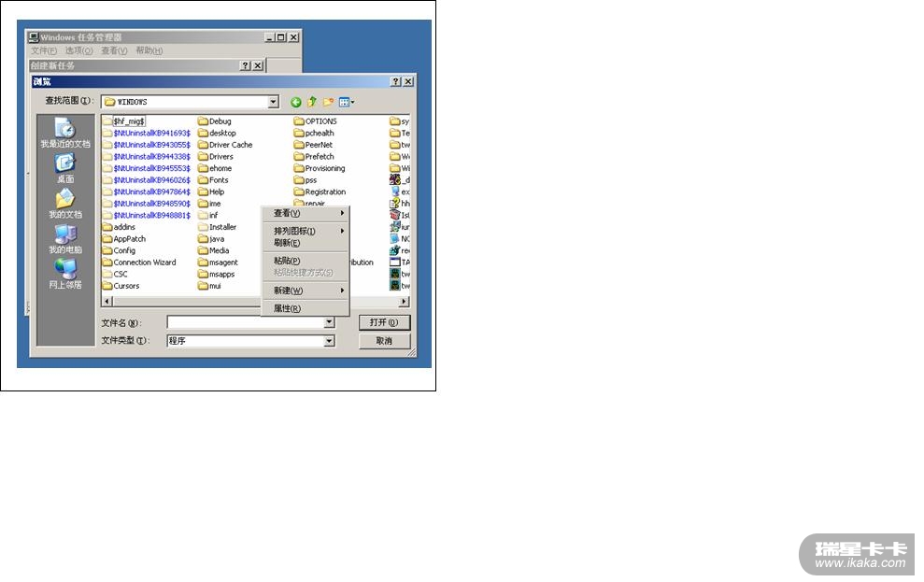This screenshot has width=924, height=582.
Task: Select the msapps folder
Action: 216,275
